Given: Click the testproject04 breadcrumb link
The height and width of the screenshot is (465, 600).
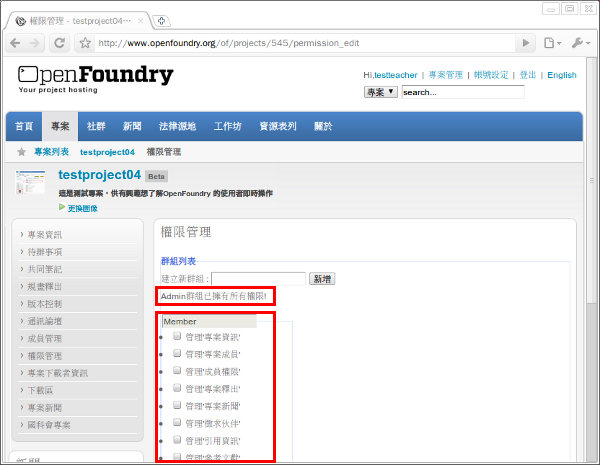Looking at the screenshot, I should click(x=107, y=152).
